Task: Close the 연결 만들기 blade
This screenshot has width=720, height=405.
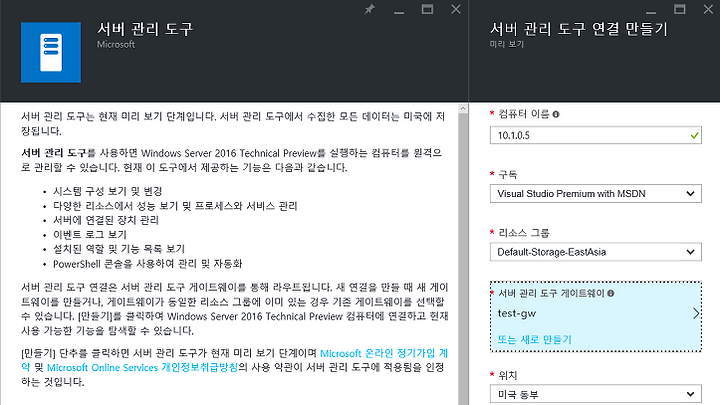Action: [708, 9]
